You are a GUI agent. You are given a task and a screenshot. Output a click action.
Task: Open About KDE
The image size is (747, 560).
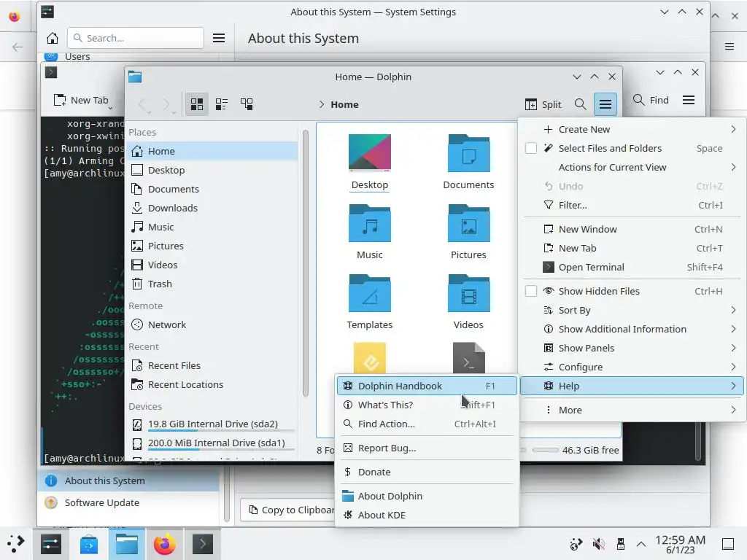tap(427, 516)
